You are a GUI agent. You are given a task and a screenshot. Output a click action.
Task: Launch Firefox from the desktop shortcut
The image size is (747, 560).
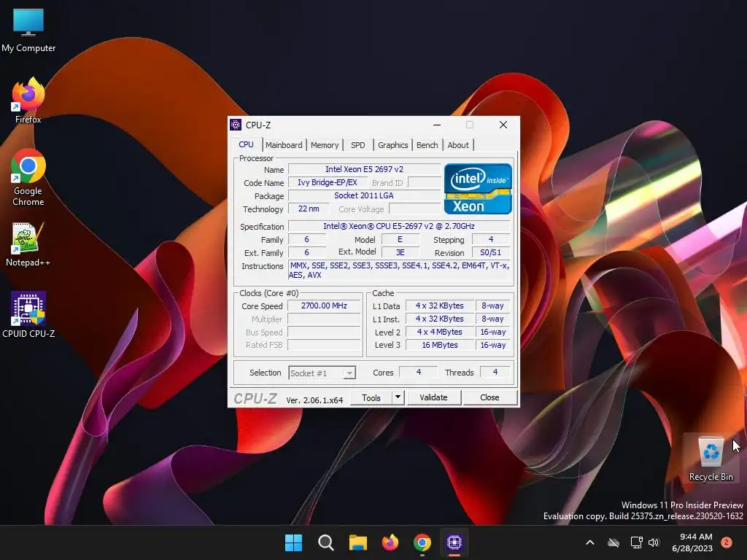[28, 101]
